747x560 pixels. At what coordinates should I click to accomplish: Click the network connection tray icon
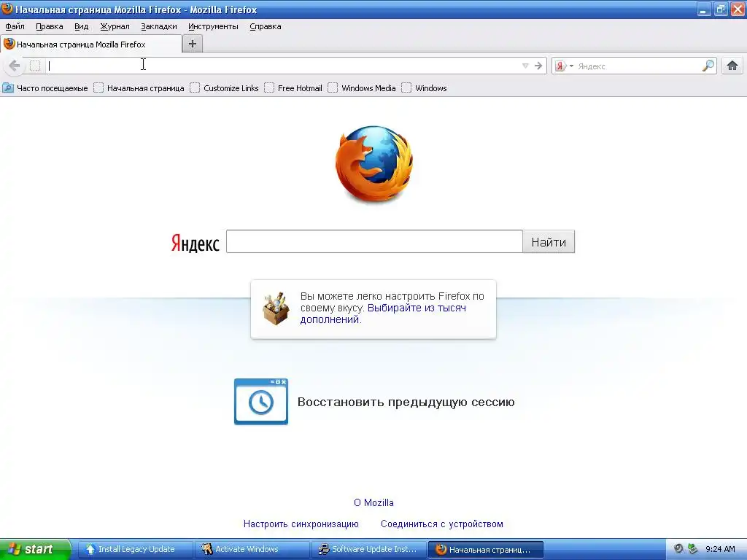click(692, 549)
